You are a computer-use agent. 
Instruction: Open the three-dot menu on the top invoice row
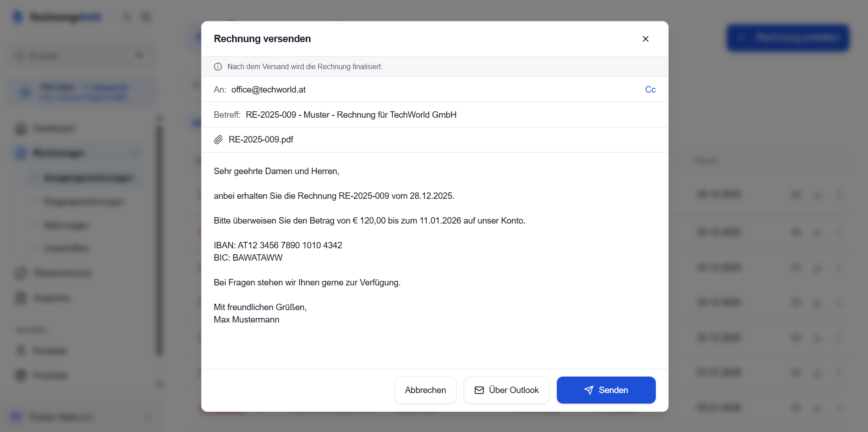pos(841,194)
